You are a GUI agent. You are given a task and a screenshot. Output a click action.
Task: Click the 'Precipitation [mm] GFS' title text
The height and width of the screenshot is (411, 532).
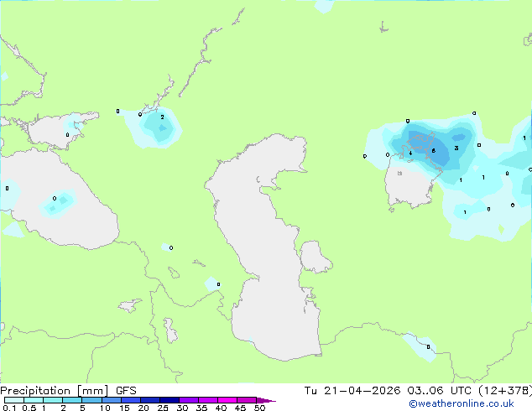click(x=68, y=391)
